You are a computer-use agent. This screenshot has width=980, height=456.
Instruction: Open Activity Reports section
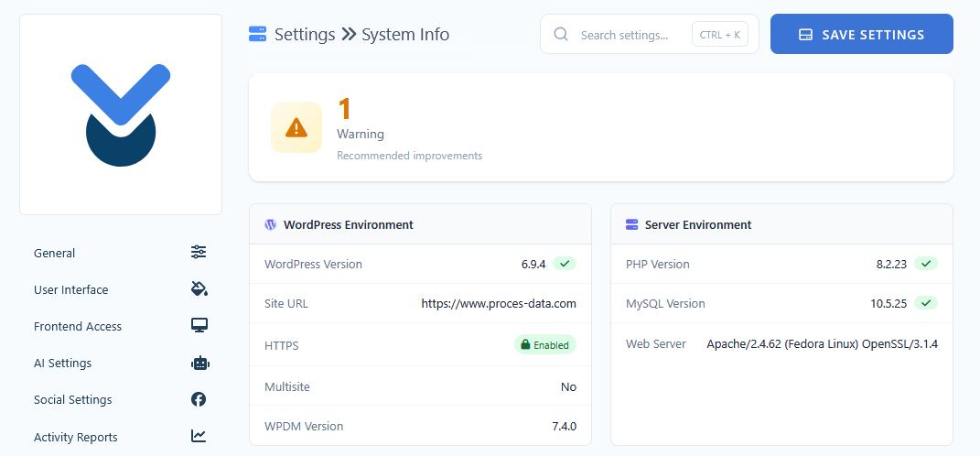point(121,437)
